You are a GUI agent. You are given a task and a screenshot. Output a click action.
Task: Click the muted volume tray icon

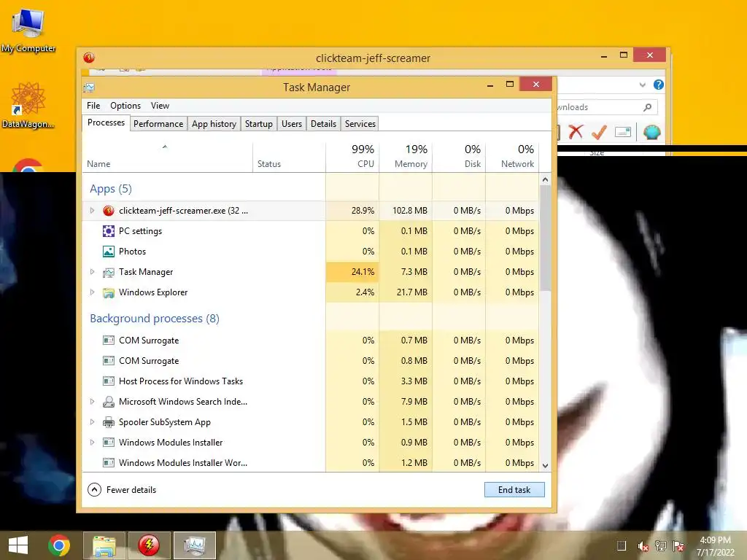click(x=643, y=546)
